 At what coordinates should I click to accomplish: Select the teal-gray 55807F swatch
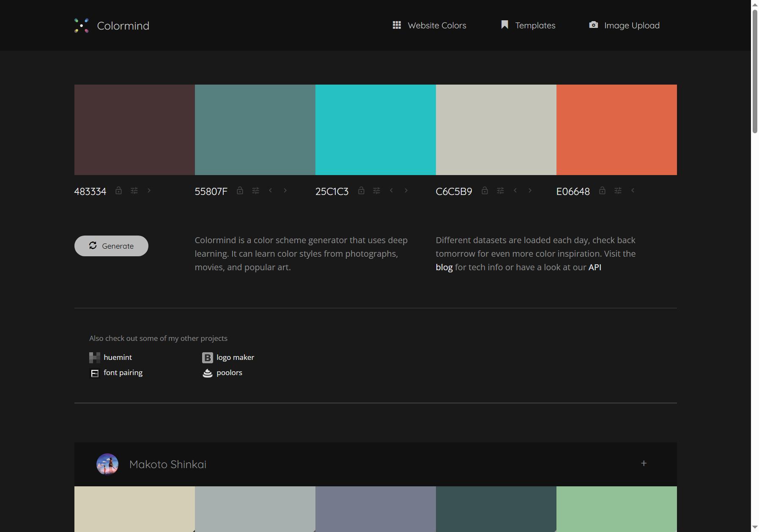(255, 130)
